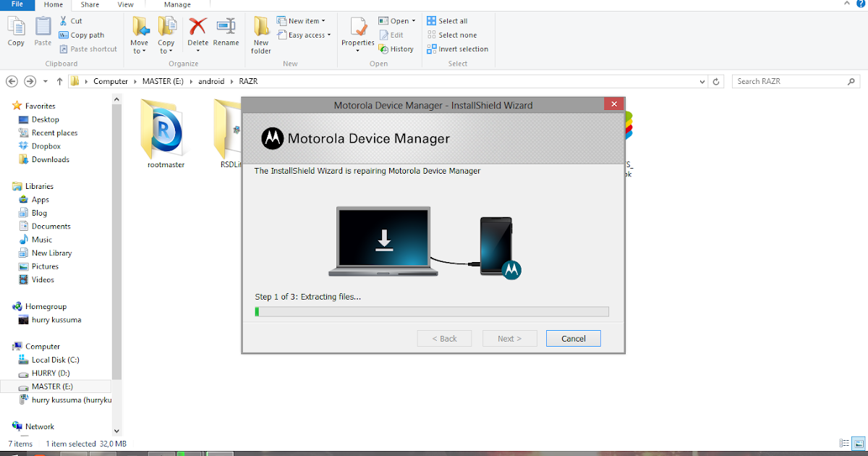Switch to the Home ribbon tab

(x=54, y=4)
